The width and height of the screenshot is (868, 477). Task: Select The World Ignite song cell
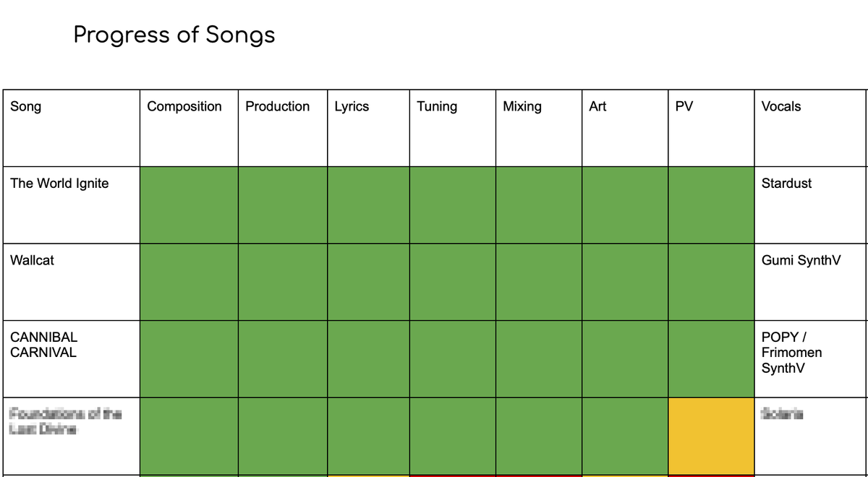click(x=72, y=205)
